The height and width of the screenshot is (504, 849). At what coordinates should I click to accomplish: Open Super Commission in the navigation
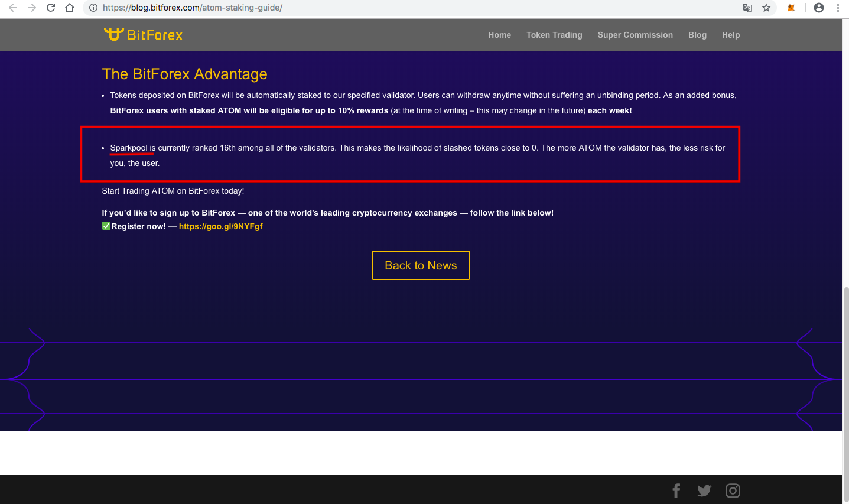[635, 35]
